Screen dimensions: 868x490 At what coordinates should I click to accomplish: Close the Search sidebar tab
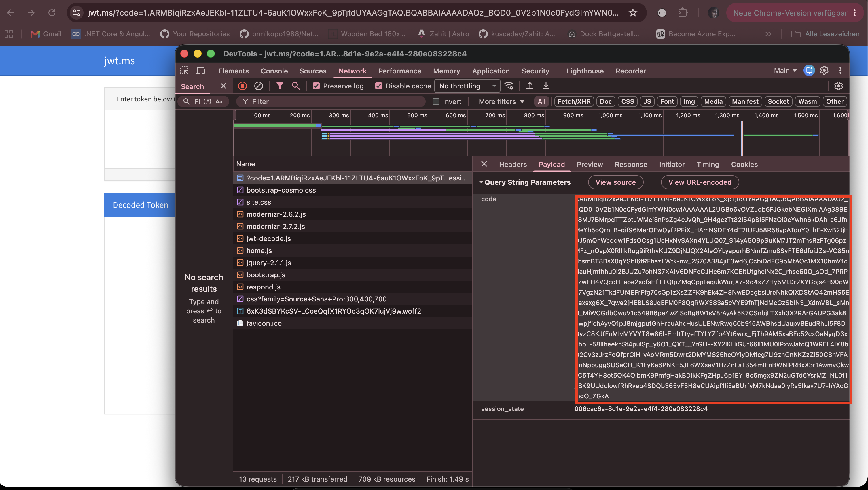point(223,86)
